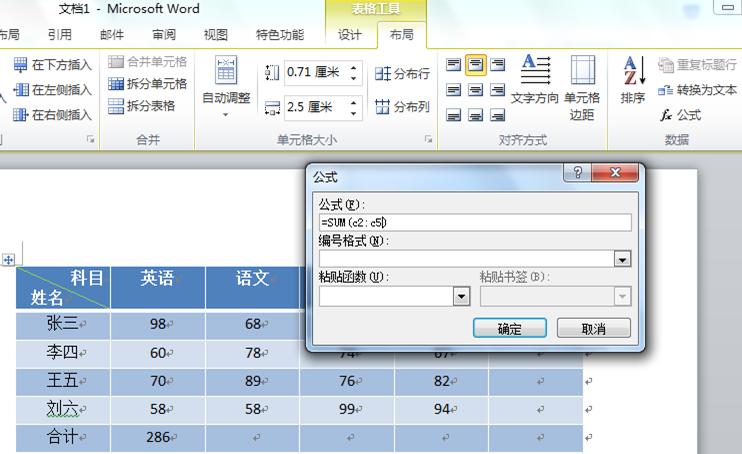
Task: Open Cell Size dialog launcher
Action: coord(428,139)
